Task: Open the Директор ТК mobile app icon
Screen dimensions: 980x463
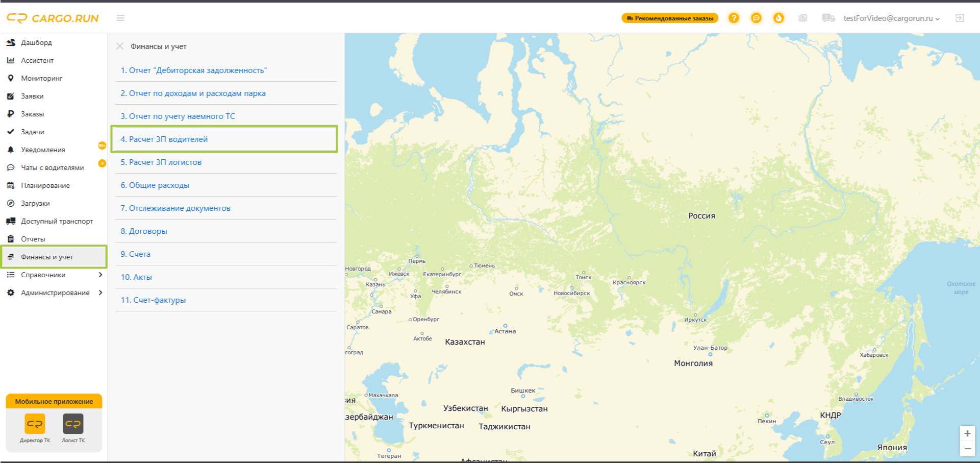Action: tap(35, 424)
